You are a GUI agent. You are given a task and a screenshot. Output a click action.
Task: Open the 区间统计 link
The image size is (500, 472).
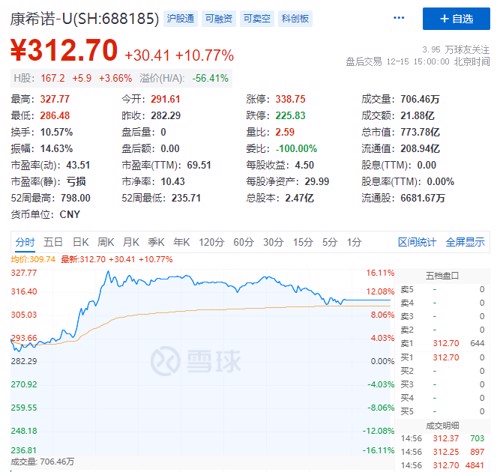[x=417, y=242]
